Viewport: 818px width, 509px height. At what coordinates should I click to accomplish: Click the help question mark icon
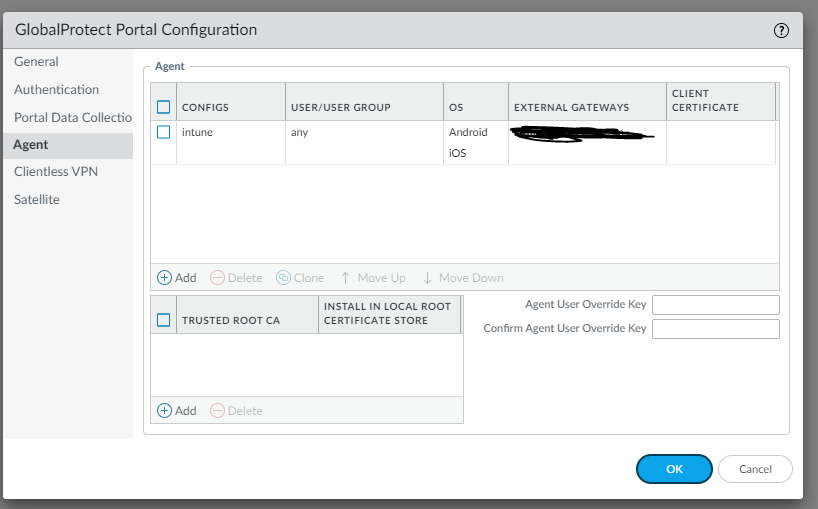[781, 30]
